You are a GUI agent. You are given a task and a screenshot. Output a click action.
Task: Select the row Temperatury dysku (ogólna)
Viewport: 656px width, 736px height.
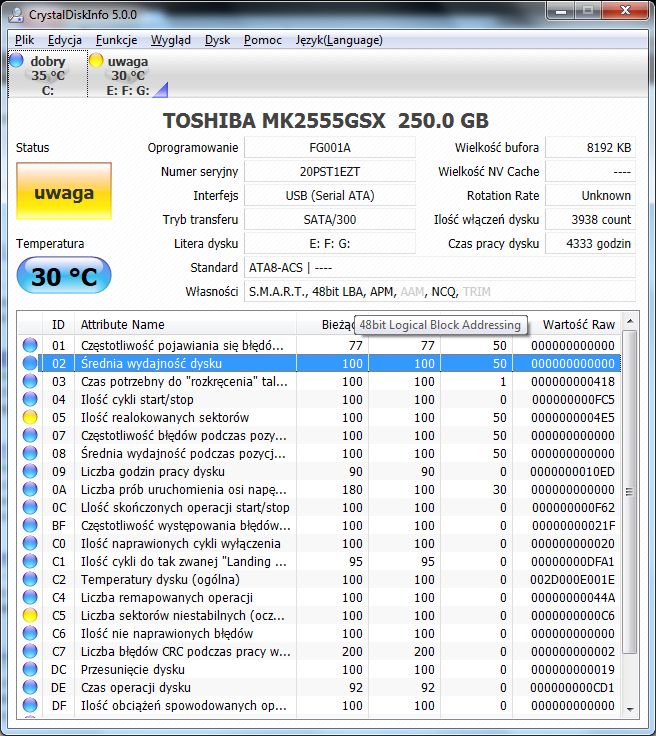coord(320,579)
